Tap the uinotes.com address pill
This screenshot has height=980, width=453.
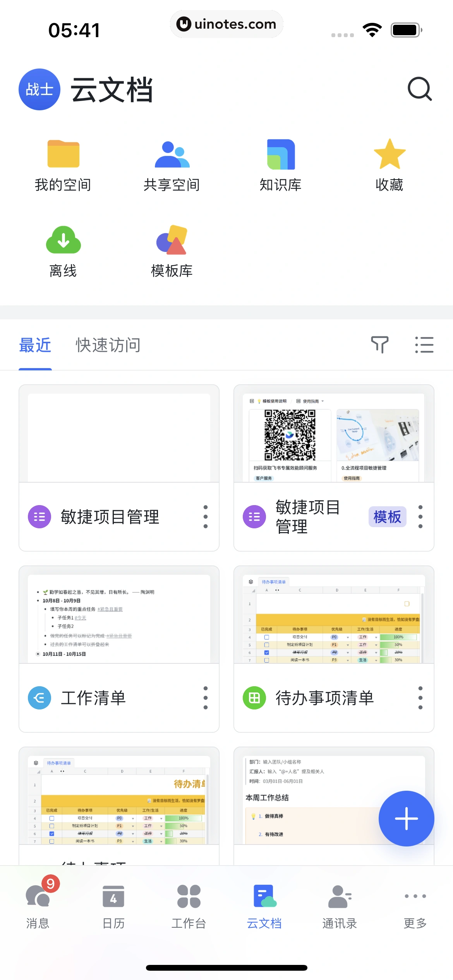point(226,24)
